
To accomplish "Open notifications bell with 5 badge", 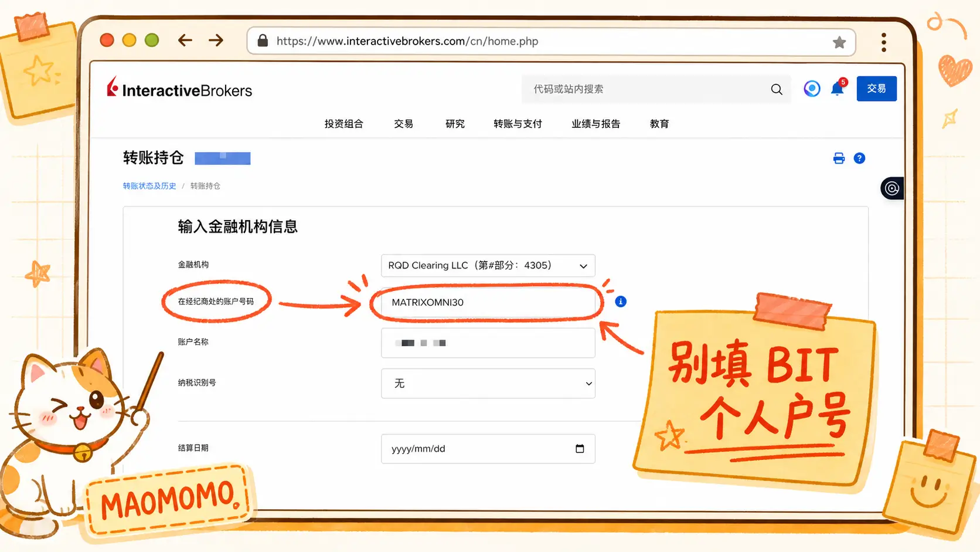I will pyautogui.click(x=838, y=87).
